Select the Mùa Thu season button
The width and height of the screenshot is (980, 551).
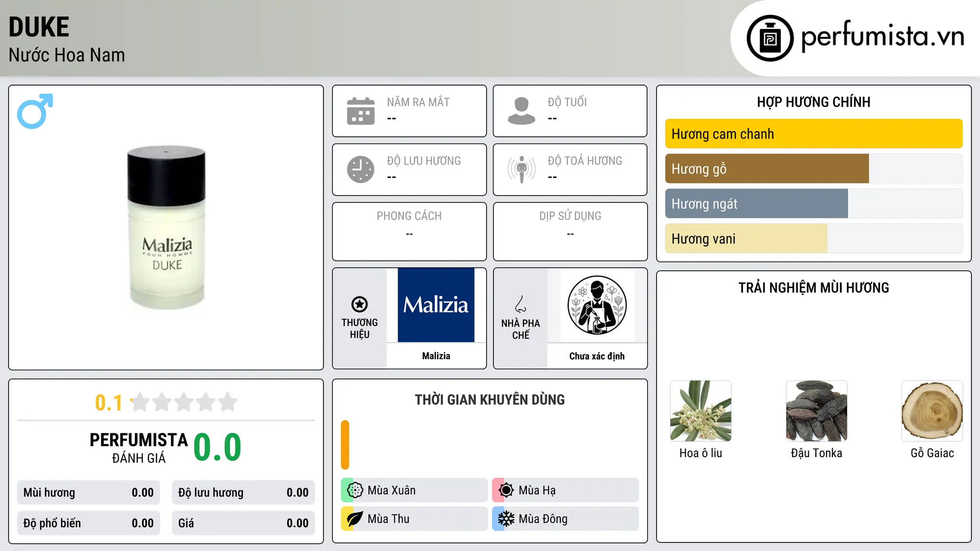(414, 518)
